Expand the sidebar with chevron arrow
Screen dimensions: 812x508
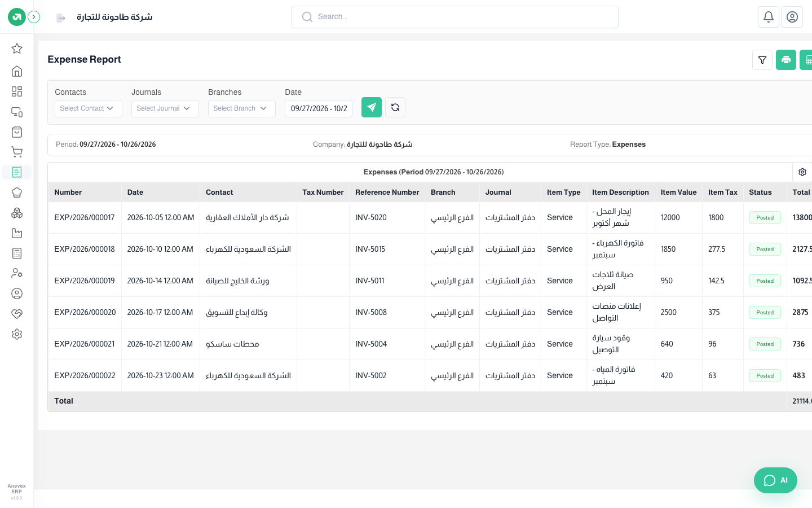[x=34, y=17]
